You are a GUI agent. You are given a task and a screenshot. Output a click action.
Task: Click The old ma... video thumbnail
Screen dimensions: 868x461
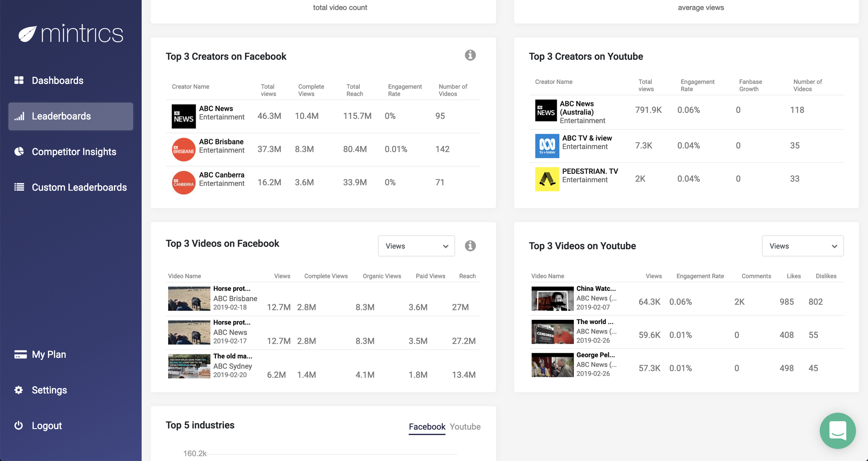coord(189,366)
